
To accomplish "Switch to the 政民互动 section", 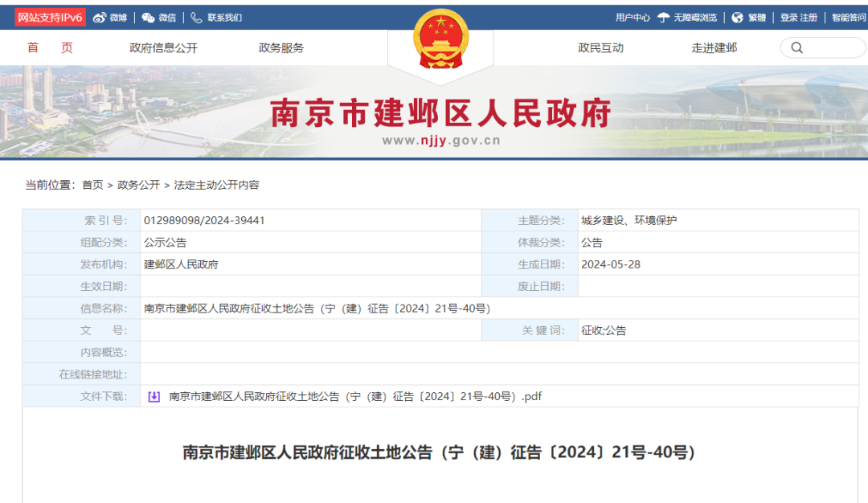I will click(x=599, y=47).
